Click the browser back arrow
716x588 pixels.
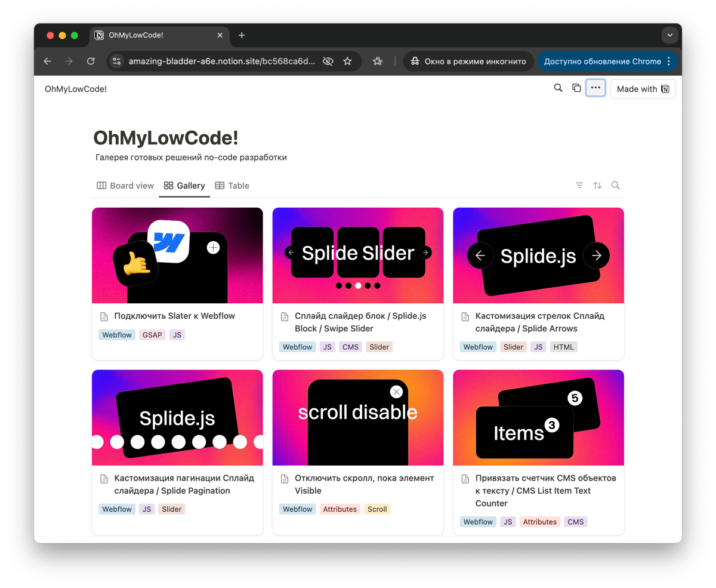(x=48, y=61)
